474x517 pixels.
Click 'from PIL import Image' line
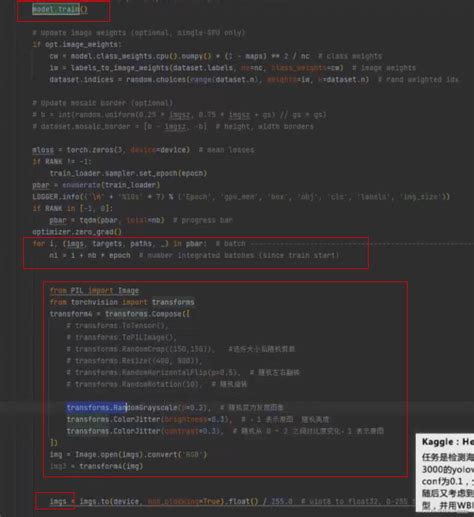[94, 291]
